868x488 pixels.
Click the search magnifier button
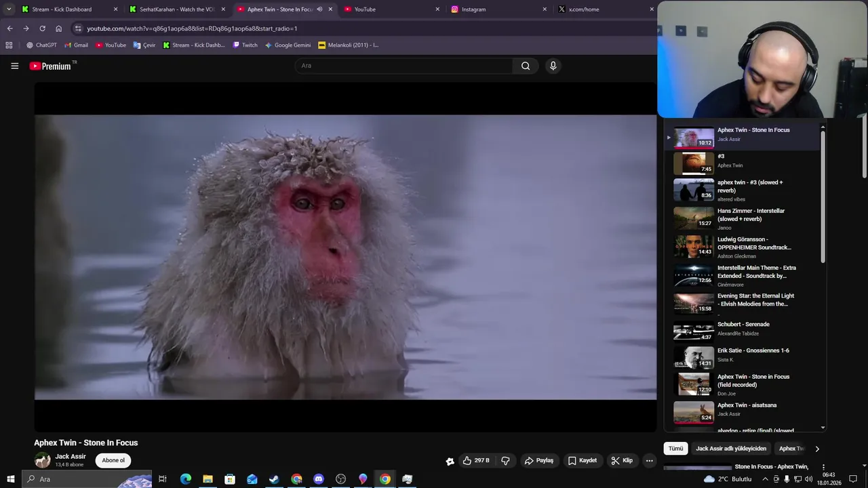(526, 66)
